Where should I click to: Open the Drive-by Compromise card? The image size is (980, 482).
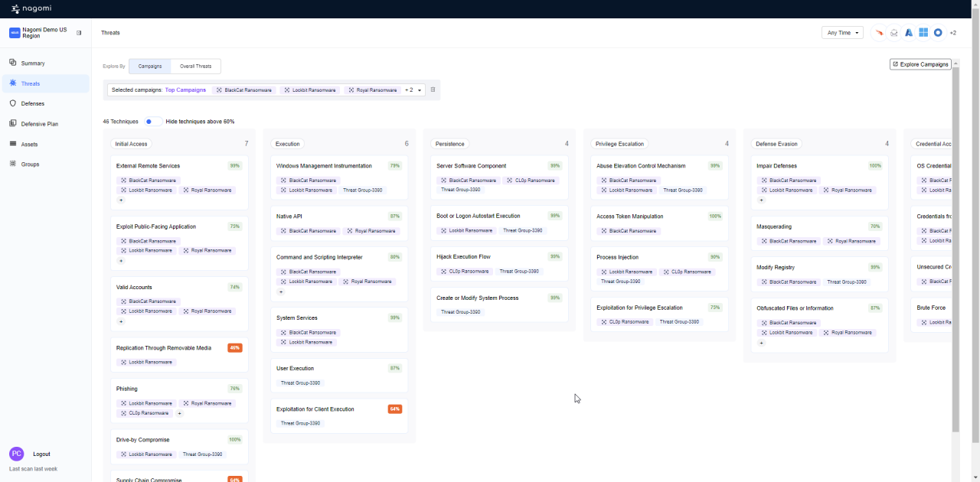pos(179,447)
